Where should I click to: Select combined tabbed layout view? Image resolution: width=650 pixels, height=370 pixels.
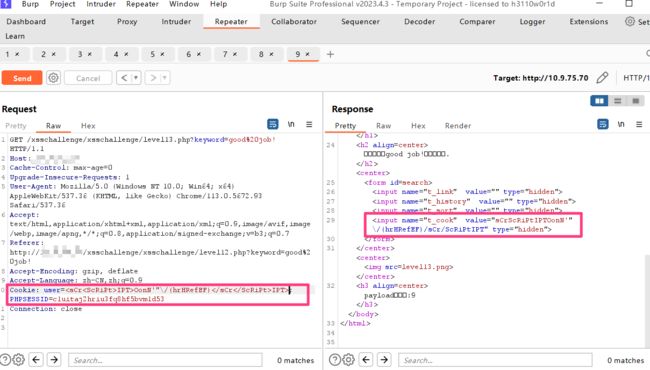point(636,101)
